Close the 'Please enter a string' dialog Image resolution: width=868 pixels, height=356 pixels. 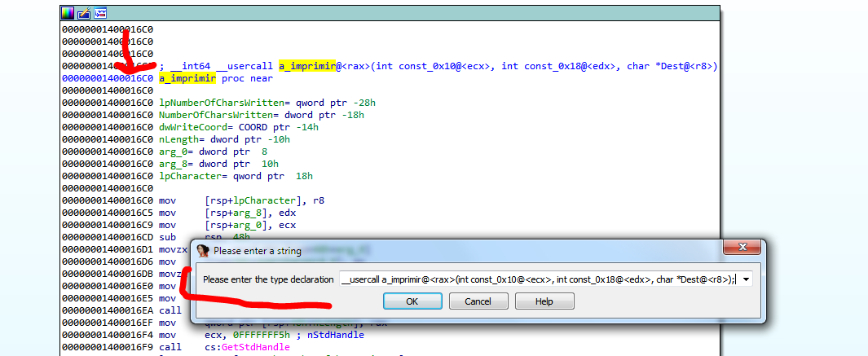coord(742,248)
